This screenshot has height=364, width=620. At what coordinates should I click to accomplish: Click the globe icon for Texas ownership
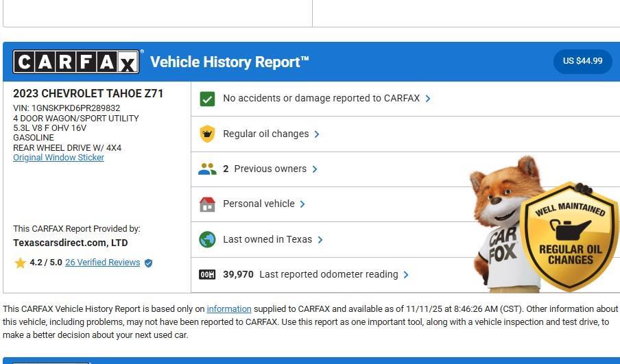pos(207,239)
